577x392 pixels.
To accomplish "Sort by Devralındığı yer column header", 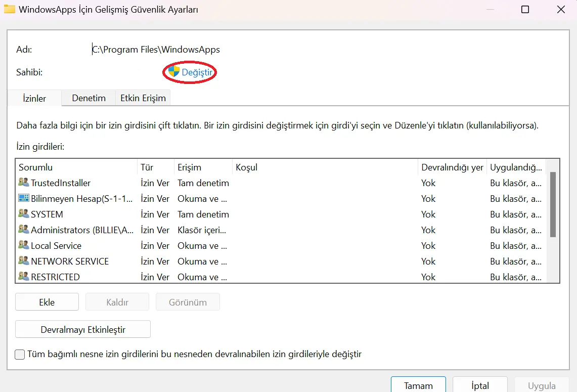I will (452, 167).
